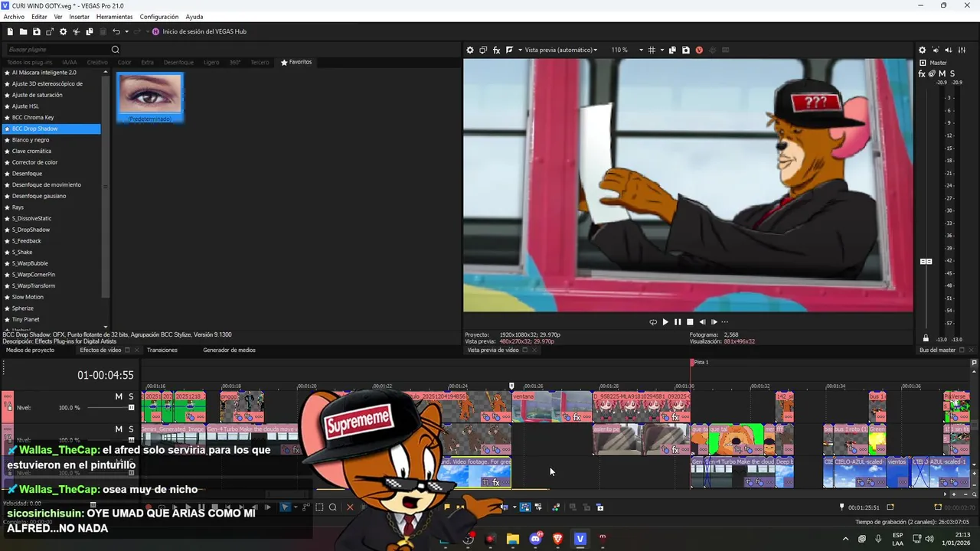The height and width of the screenshot is (551, 980).
Task: Open File Explorer from the taskbar
Action: coord(512,539)
